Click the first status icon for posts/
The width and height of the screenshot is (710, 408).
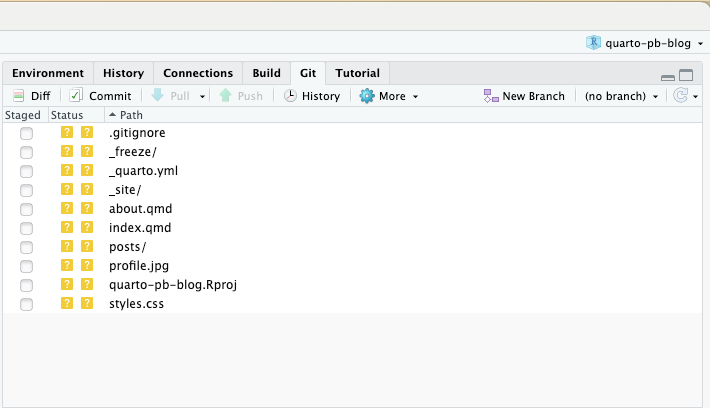[x=67, y=246]
